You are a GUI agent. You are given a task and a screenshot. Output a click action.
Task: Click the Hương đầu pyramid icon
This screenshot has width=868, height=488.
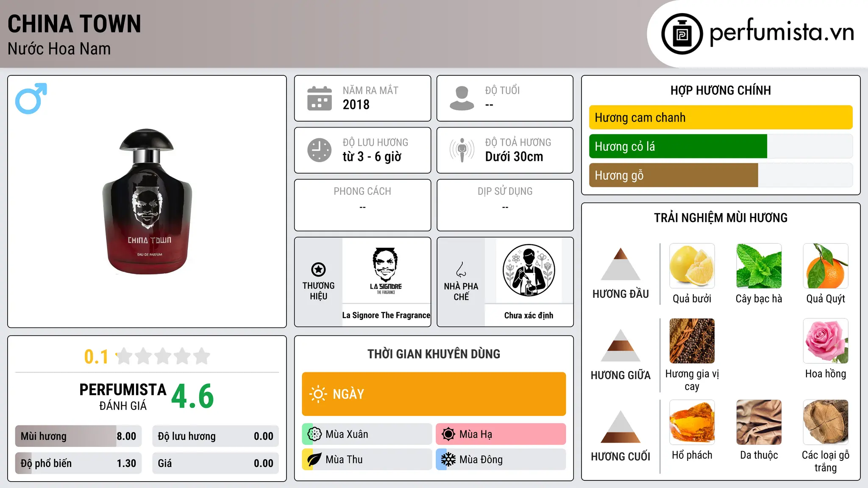[620, 264]
